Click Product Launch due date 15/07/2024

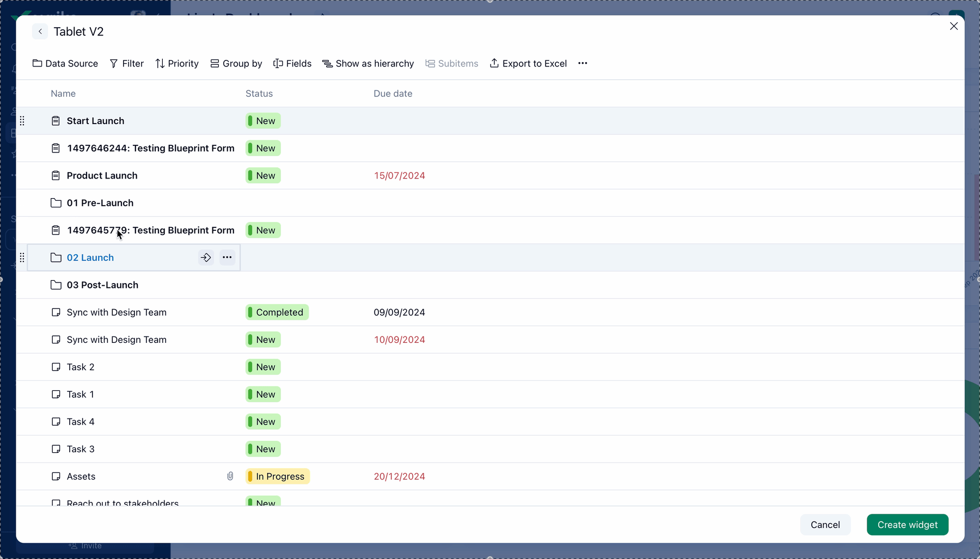click(x=400, y=175)
